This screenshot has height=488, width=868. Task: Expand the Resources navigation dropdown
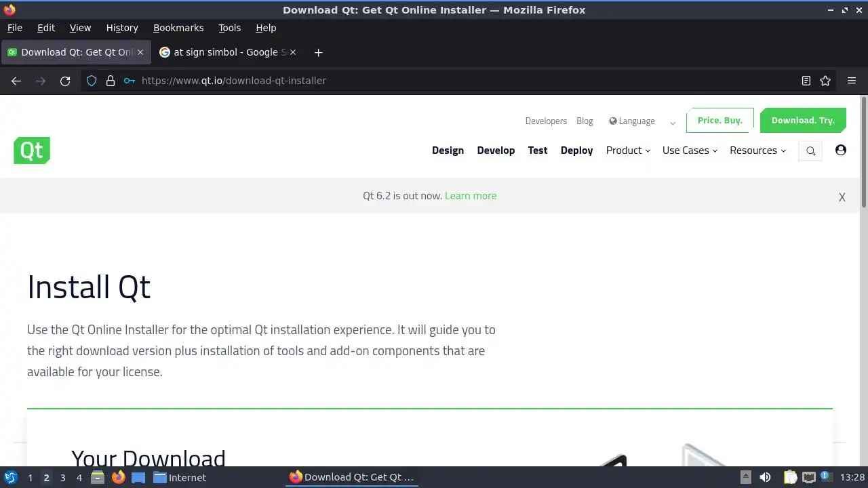757,150
